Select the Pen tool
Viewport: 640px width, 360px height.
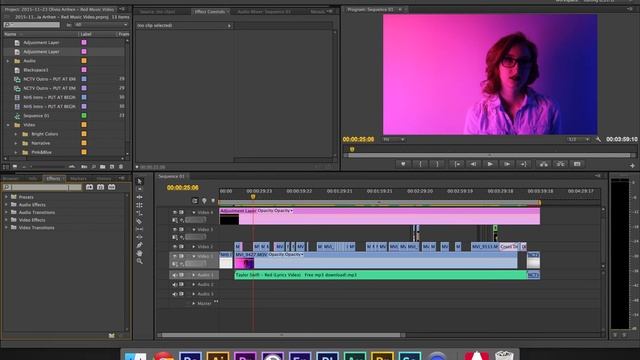[x=140, y=245]
